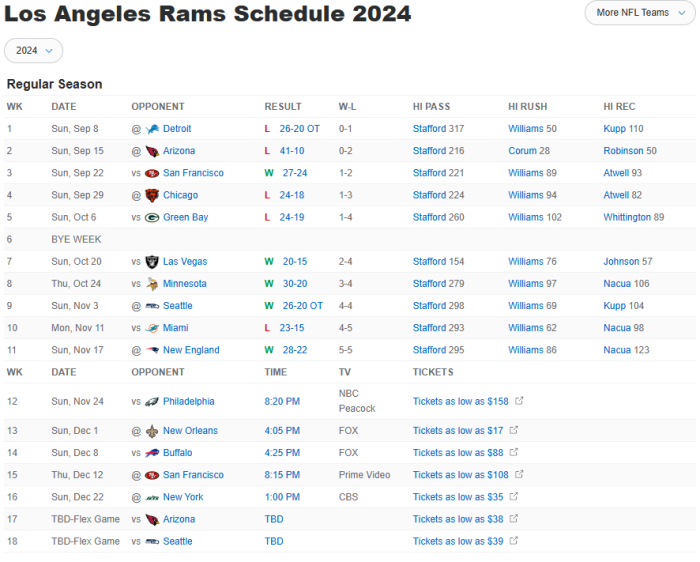The width and height of the screenshot is (700, 562).
Task: View Stafford's player page from week 1
Action: point(429,129)
